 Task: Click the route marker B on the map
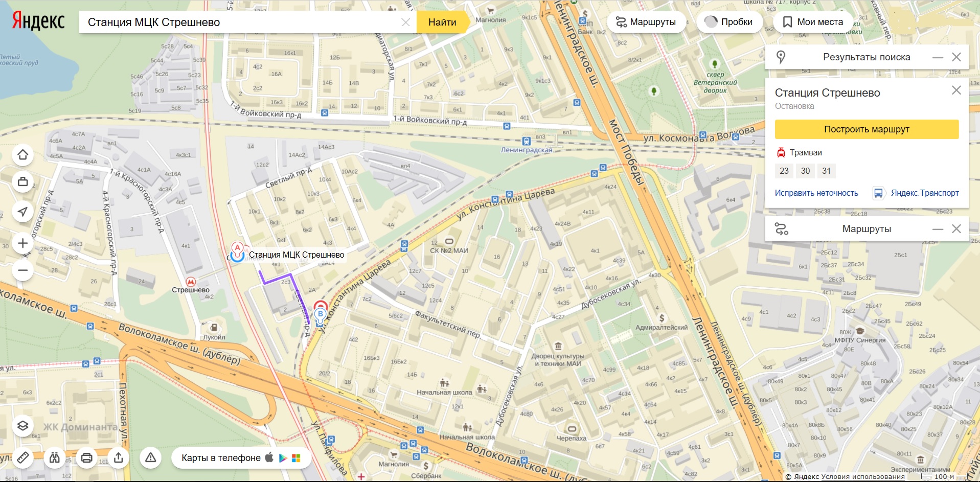click(321, 314)
